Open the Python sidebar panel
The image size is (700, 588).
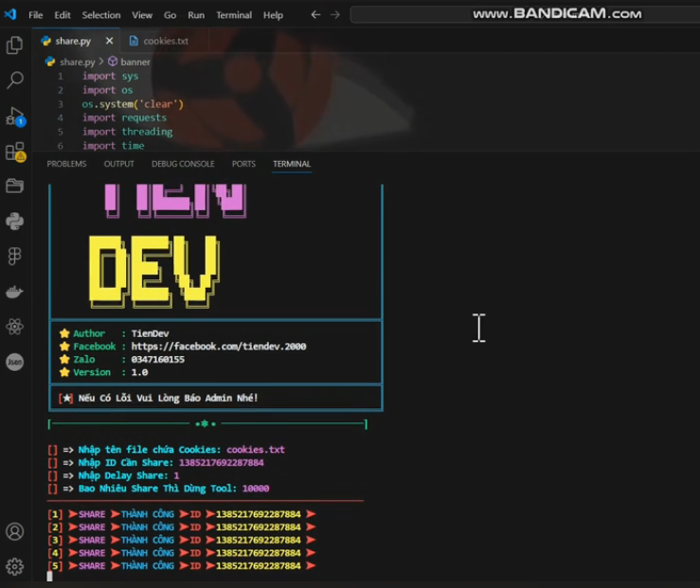(x=14, y=221)
